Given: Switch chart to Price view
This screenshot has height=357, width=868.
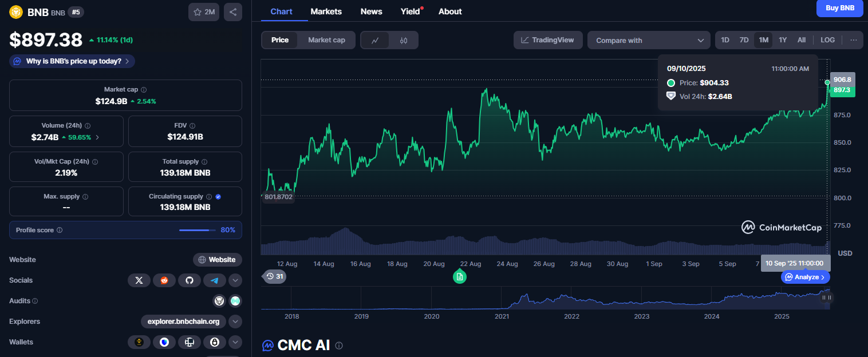Looking at the screenshot, I should [280, 40].
